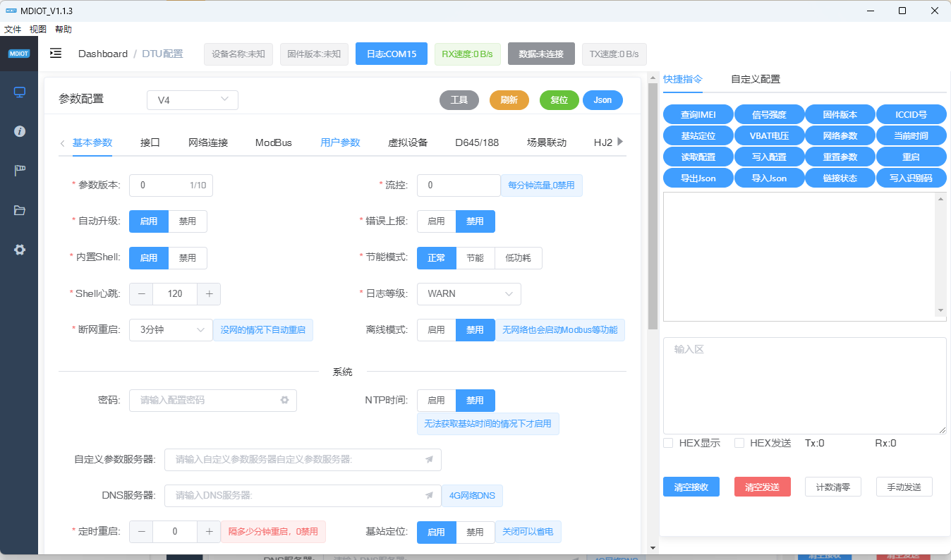Switch to 基本参数 tab
The width and height of the screenshot is (951, 560).
tap(92, 142)
